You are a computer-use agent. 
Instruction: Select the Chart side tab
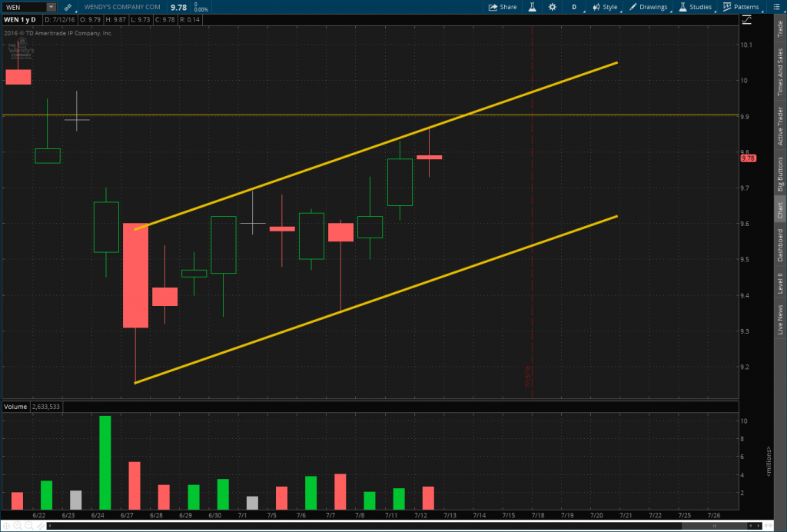coord(780,210)
